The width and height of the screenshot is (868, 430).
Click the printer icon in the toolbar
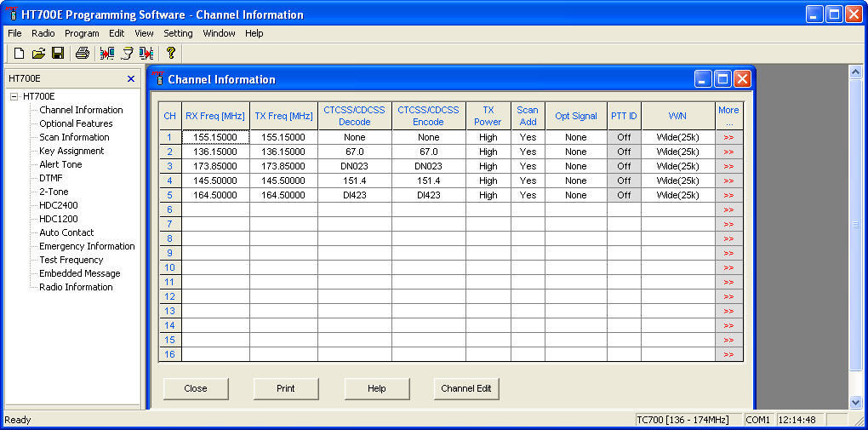(x=83, y=53)
